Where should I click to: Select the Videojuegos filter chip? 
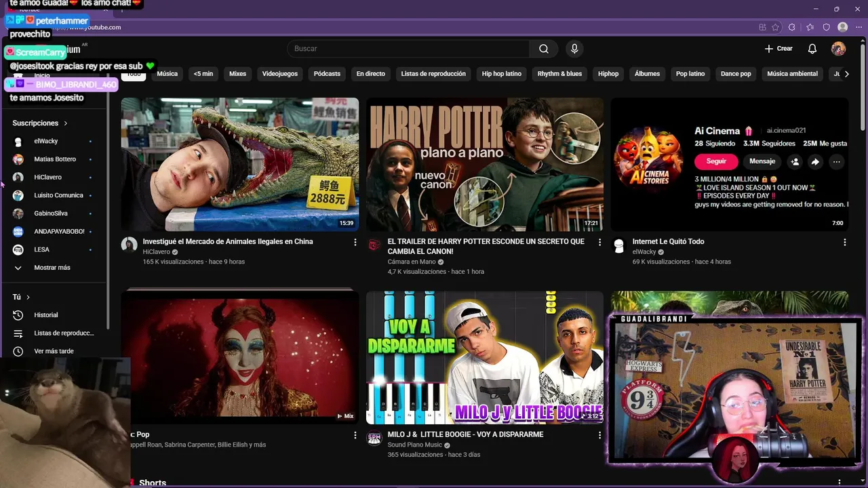pyautogui.click(x=280, y=74)
